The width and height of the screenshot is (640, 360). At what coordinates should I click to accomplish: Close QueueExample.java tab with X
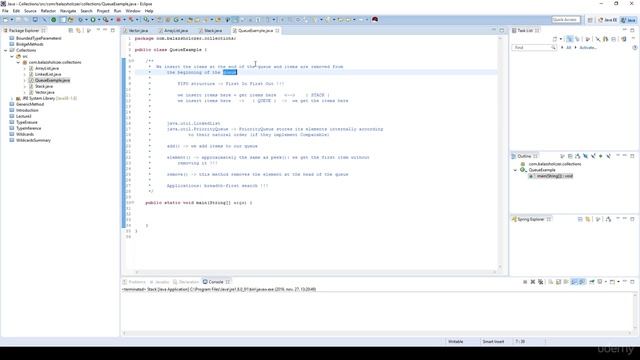point(277,30)
